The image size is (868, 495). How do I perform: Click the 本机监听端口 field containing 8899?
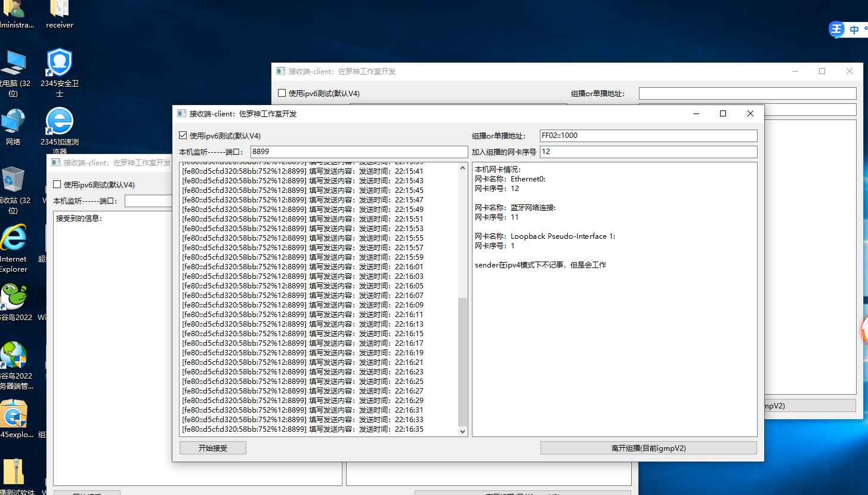pos(359,152)
